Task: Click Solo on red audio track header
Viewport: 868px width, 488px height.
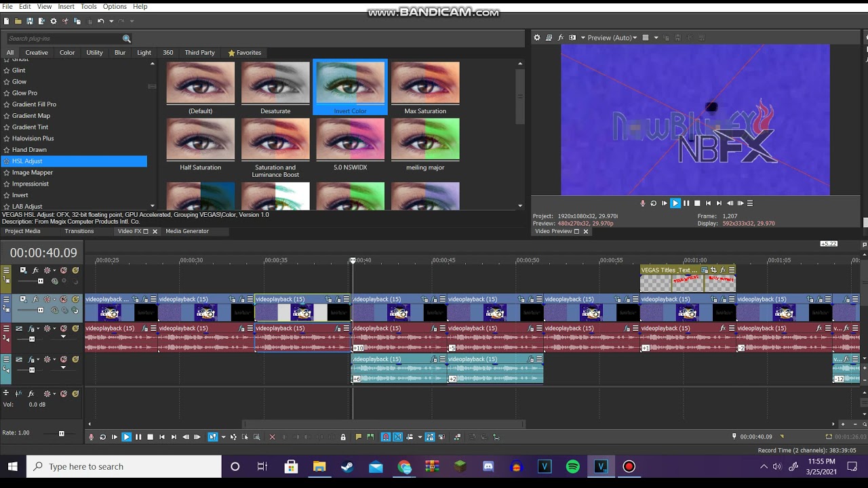Action: pos(75,329)
